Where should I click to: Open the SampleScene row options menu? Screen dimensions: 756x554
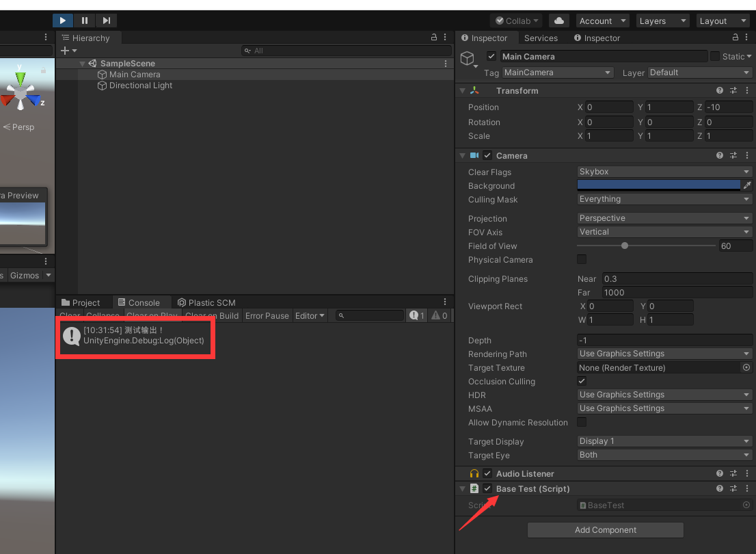[446, 63]
